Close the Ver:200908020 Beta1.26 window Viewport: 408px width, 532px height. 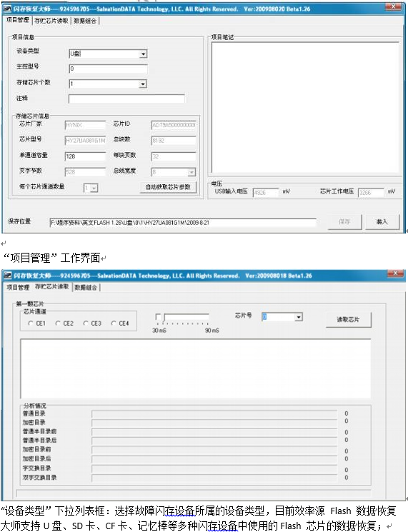394,6
